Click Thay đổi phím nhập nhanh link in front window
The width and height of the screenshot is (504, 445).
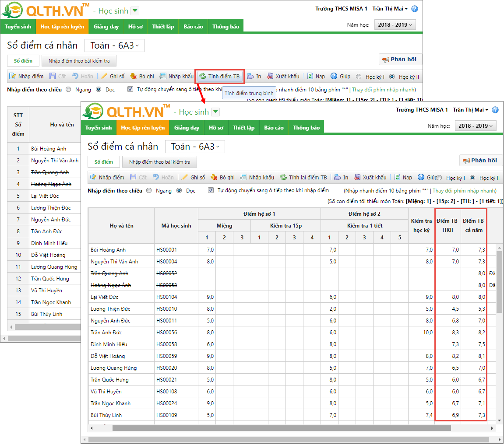tap(464, 191)
